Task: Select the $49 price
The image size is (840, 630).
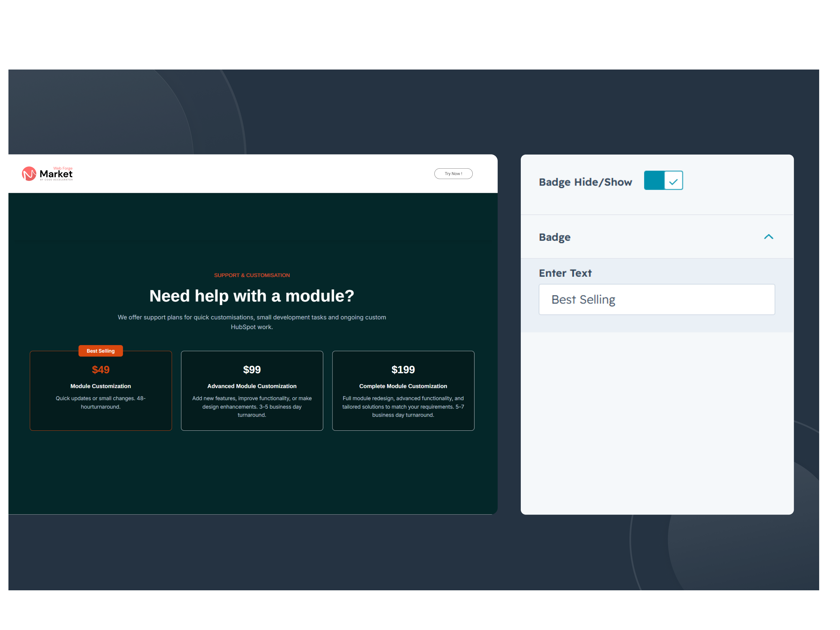Action: click(100, 370)
